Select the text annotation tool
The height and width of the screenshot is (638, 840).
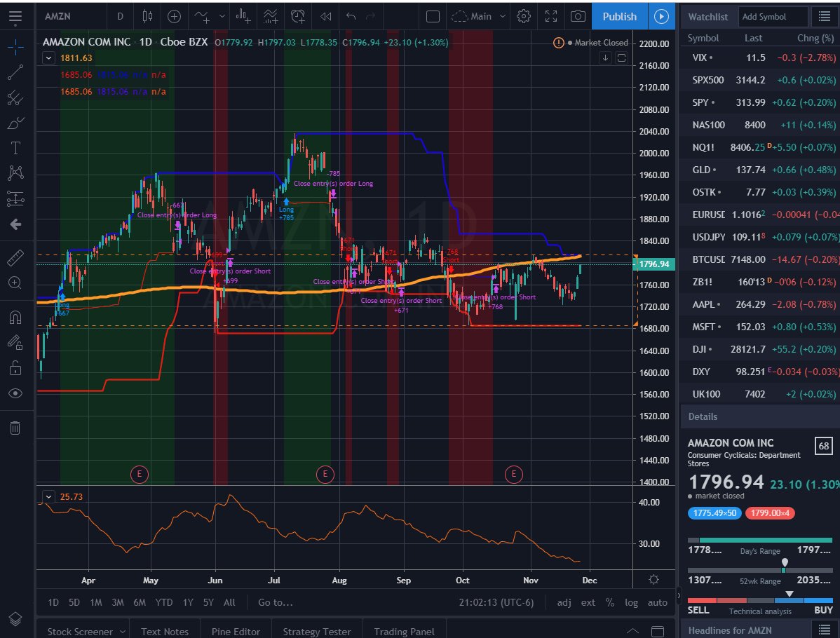(15, 148)
